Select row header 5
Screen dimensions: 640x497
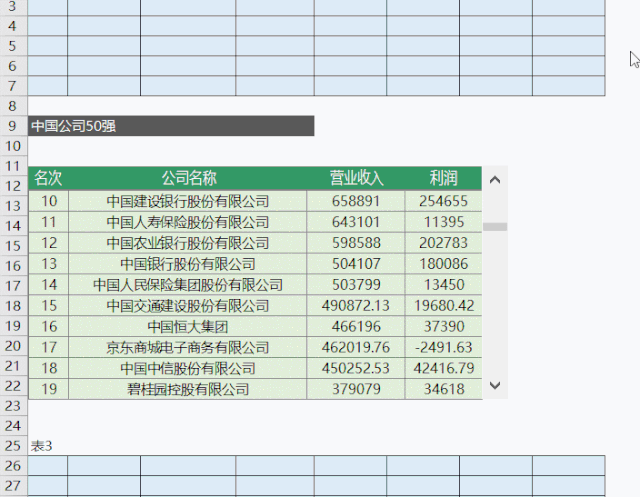(x=13, y=46)
